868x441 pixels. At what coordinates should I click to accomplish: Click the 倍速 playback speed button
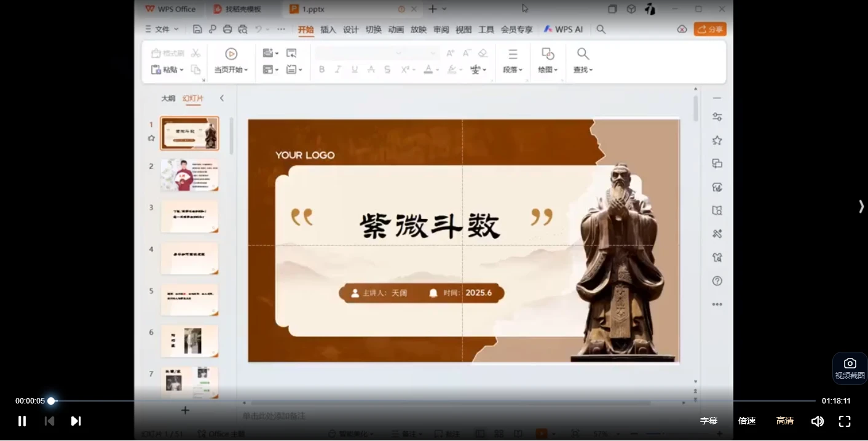click(x=747, y=421)
